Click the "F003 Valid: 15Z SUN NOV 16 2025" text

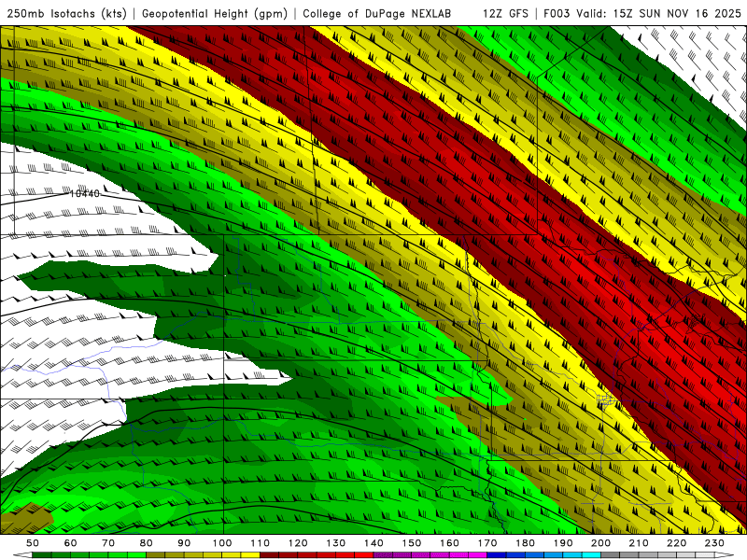(642, 13)
